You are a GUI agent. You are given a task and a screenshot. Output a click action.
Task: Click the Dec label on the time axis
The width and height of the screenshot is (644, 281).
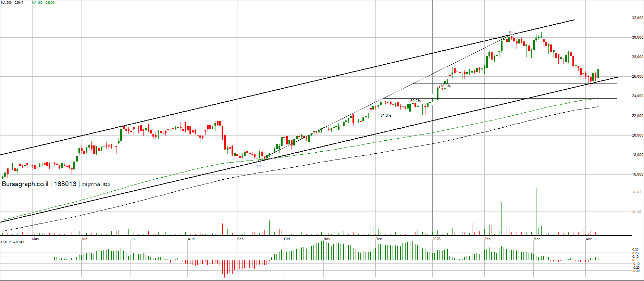(379, 239)
